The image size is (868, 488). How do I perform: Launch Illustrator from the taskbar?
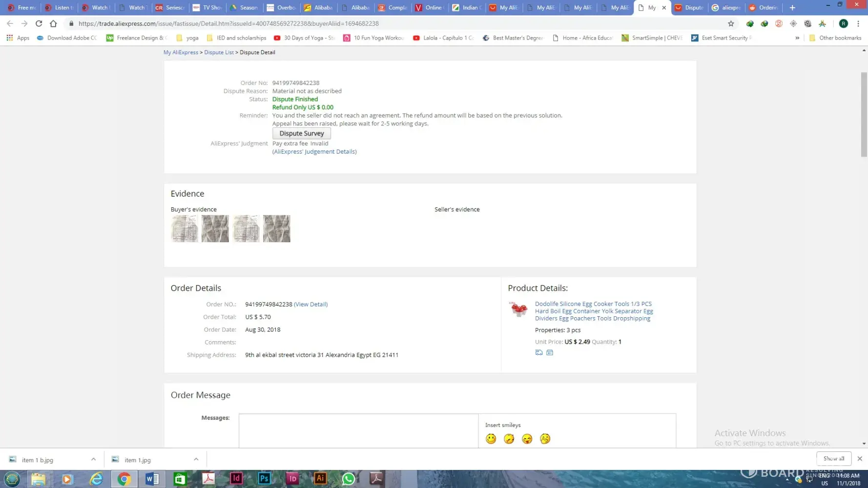click(320, 479)
